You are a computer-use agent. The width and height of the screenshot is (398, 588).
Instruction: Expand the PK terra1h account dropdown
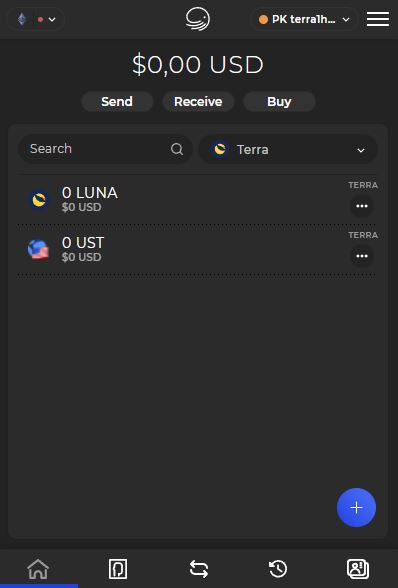pos(304,19)
